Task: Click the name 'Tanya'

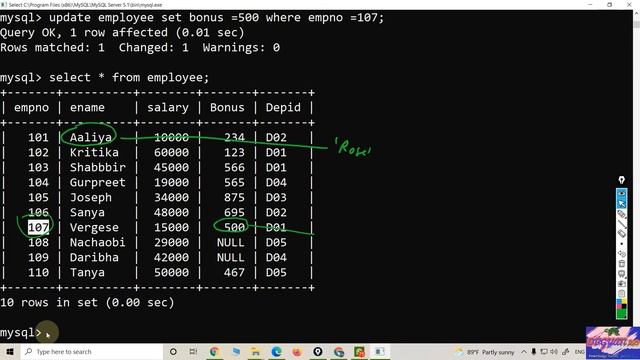Action: click(x=87, y=273)
